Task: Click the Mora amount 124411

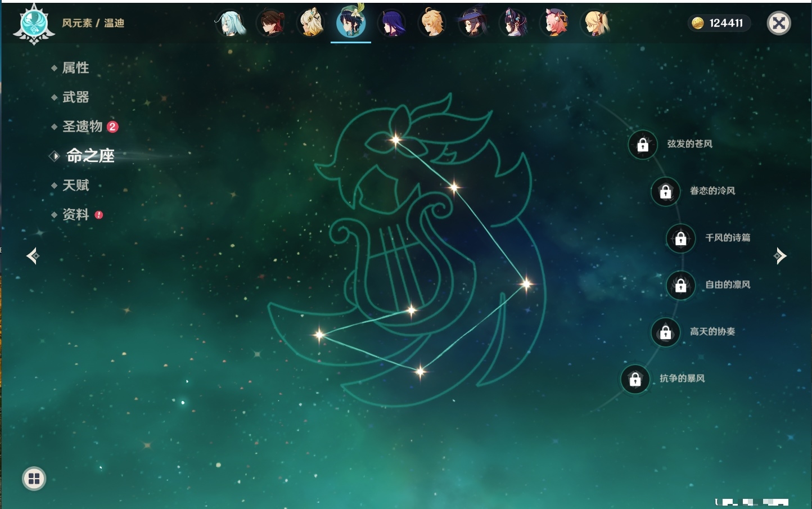Action: pos(726,23)
